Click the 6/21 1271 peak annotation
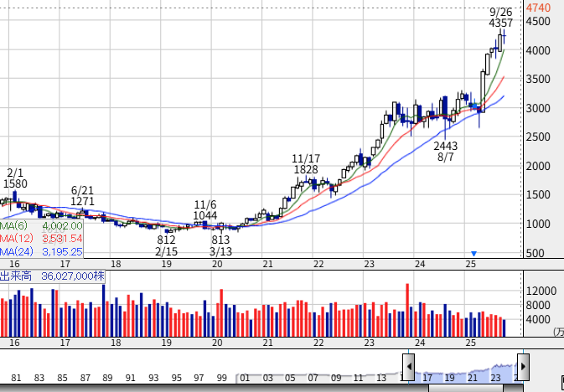Viewport: 564px width, 392px height. (82, 196)
